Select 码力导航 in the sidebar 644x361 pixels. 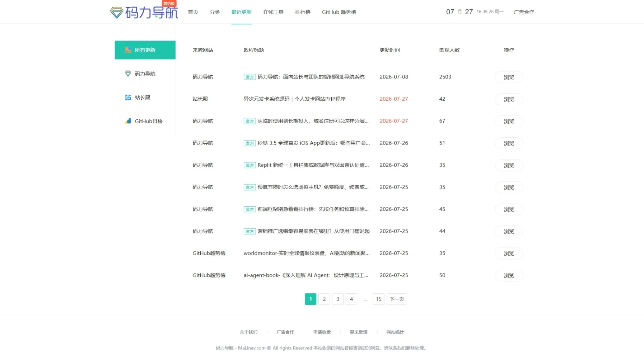click(x=145, y=73)
